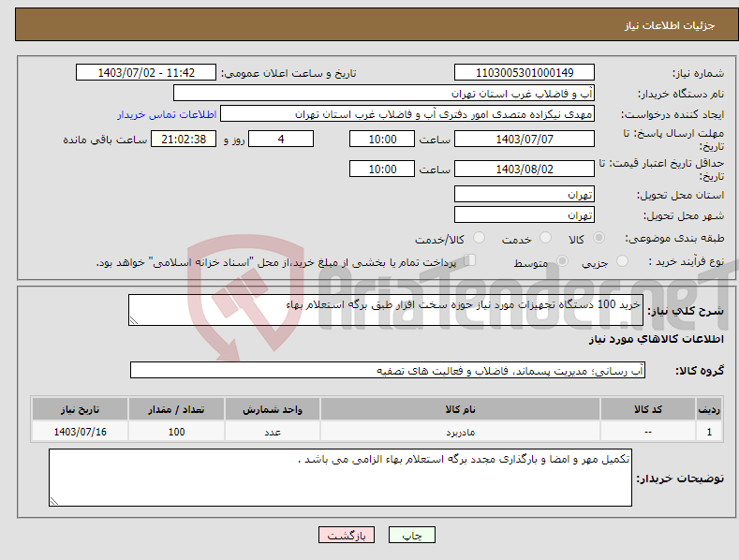Click the row number cell 1
Screen dimensions: 739x560
709,432
